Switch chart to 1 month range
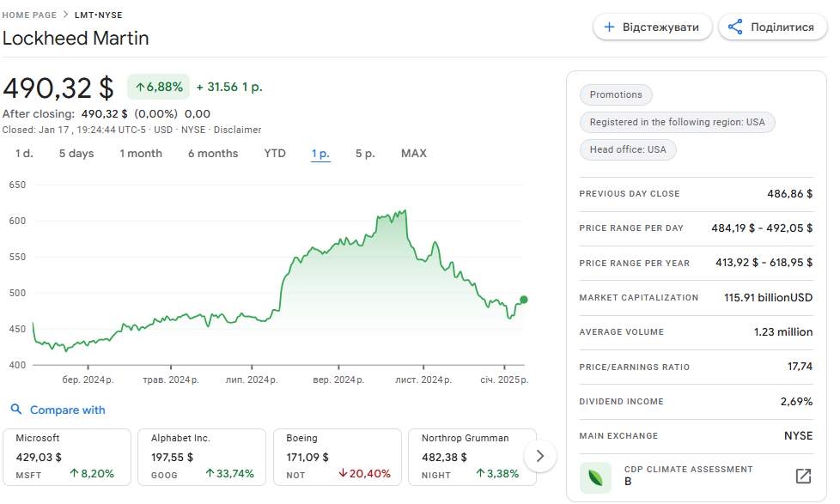 pos(140,154)
